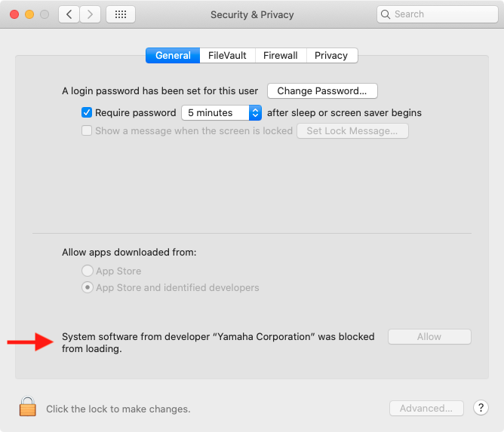
Task: Select App Store and identified developers option
Action: [88, 287]
